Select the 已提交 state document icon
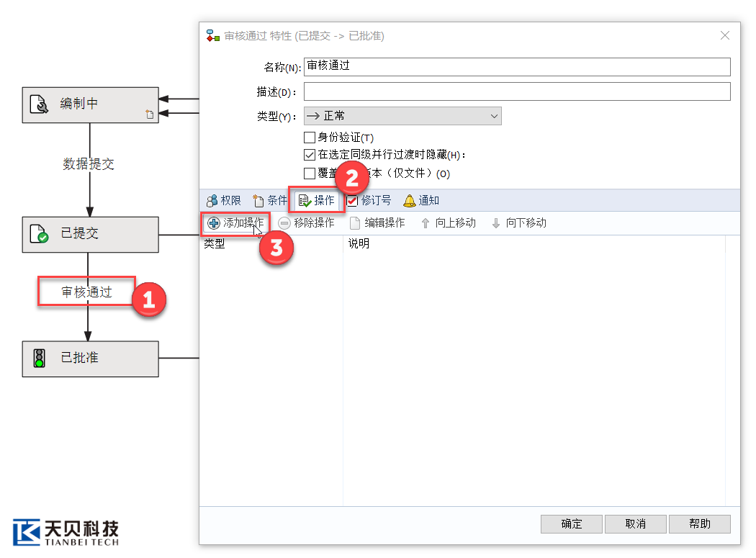Screen dimensions: 756x558 click(x=40, y=234)
